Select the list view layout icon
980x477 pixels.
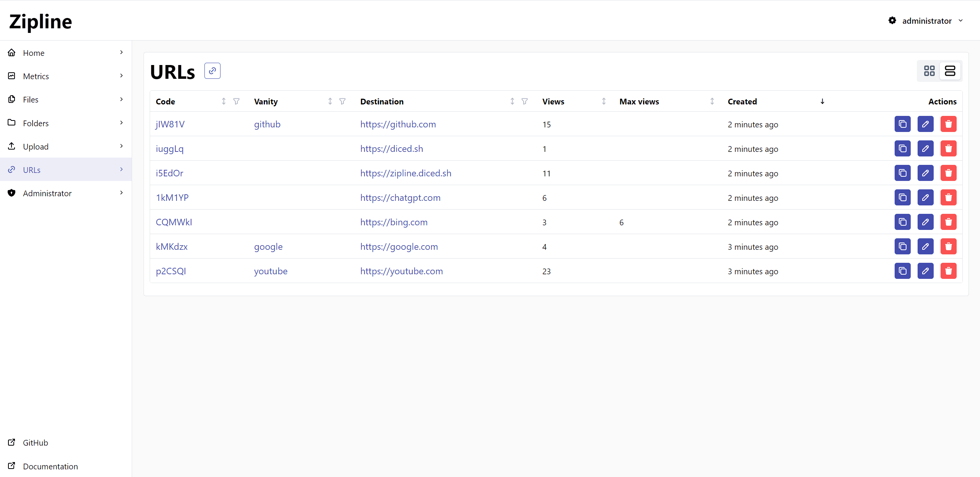click(x=951, y=71)
